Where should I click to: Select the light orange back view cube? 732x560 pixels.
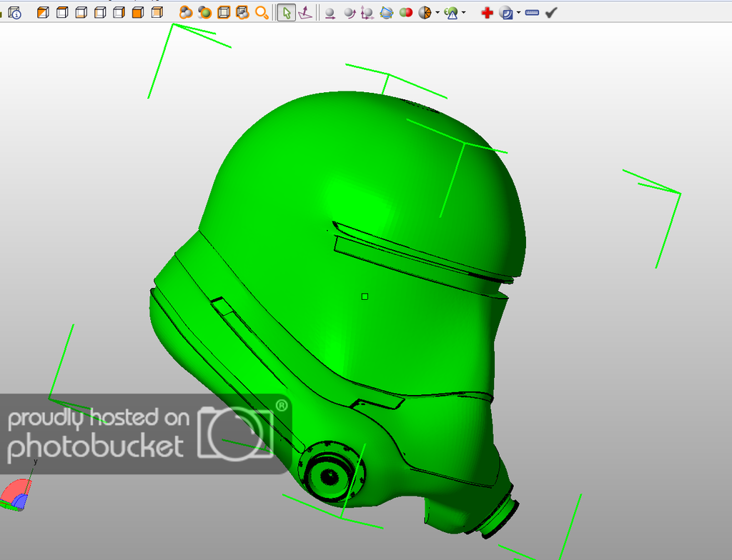pyautogui.click(x=157, y=13)
